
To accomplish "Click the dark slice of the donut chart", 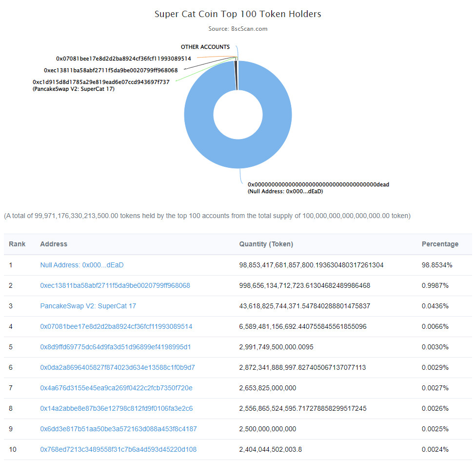I will (236, 75).
